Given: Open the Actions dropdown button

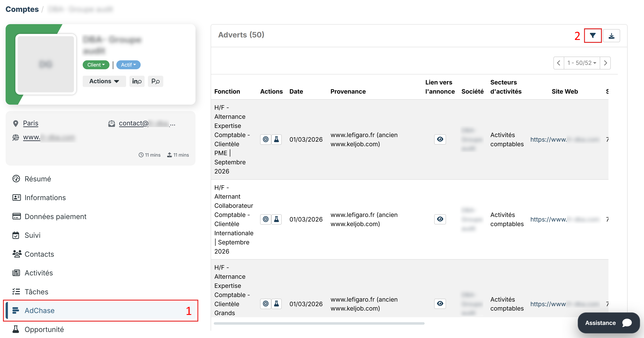Looking at the screenshot, I should (x=104, y=81).
